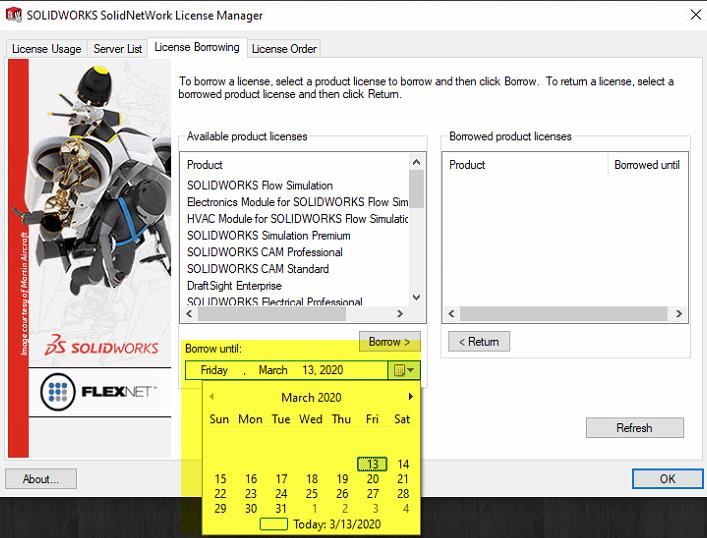This screenshot has height=538, width=707.
Task: Pick greyed April 4 in the calendar
Action: [406, 509]
